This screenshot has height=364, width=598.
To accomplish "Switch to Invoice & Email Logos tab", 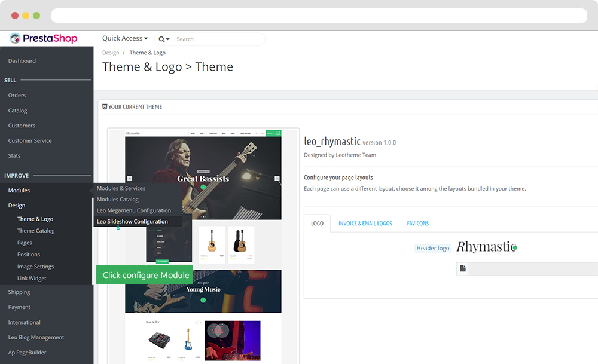I will [365, 224].
